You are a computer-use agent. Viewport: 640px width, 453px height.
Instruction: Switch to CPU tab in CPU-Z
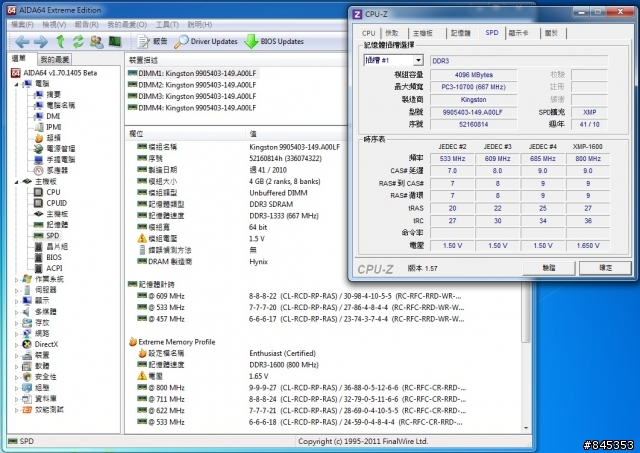[x=369, y=33]
